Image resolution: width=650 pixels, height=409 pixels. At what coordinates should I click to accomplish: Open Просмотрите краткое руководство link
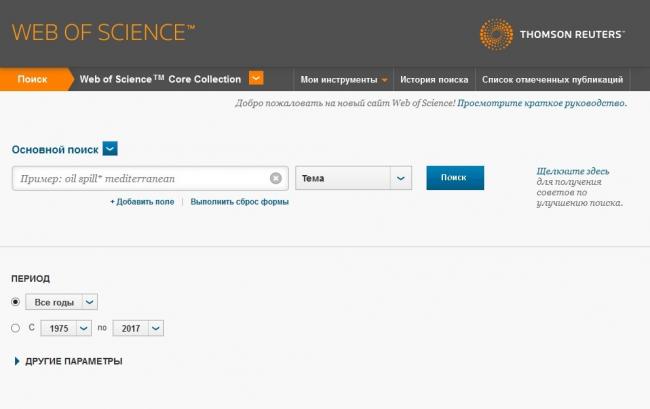[x=542, y=103]
